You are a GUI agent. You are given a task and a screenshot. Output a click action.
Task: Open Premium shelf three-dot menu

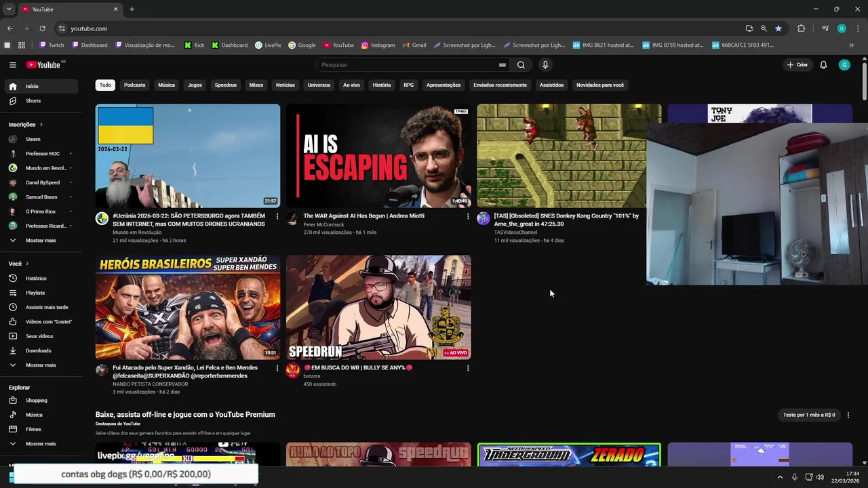(x=848, y=415)
